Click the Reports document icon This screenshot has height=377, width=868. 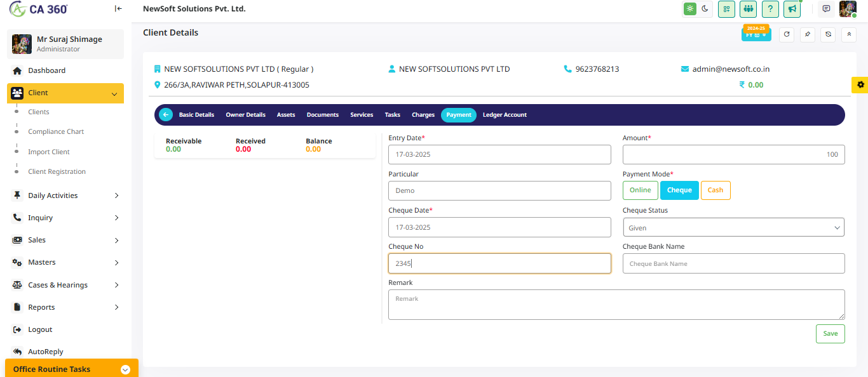[x=17, y=307]
